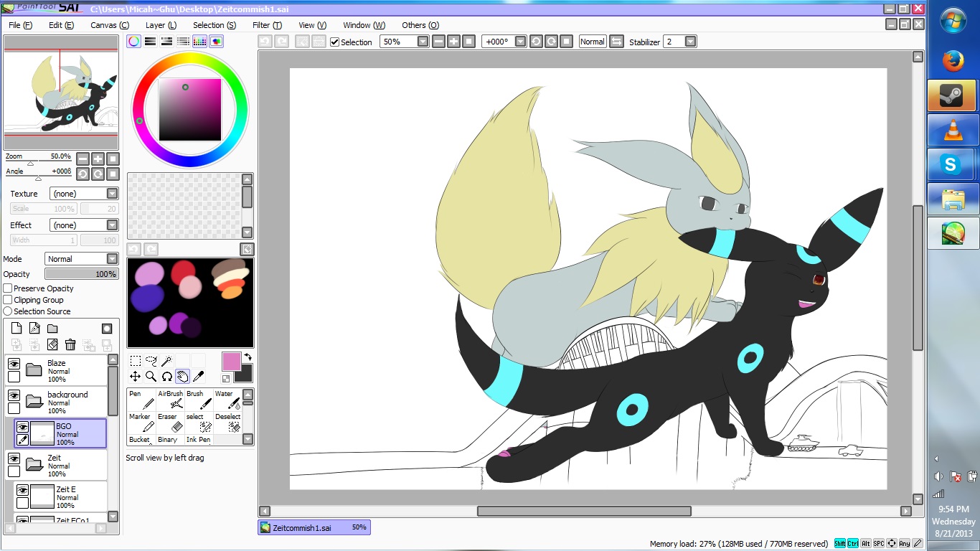Open the Filter menu
Viewport: 980px width, 551px height.
pyautogui.click(x=267, y=25)
